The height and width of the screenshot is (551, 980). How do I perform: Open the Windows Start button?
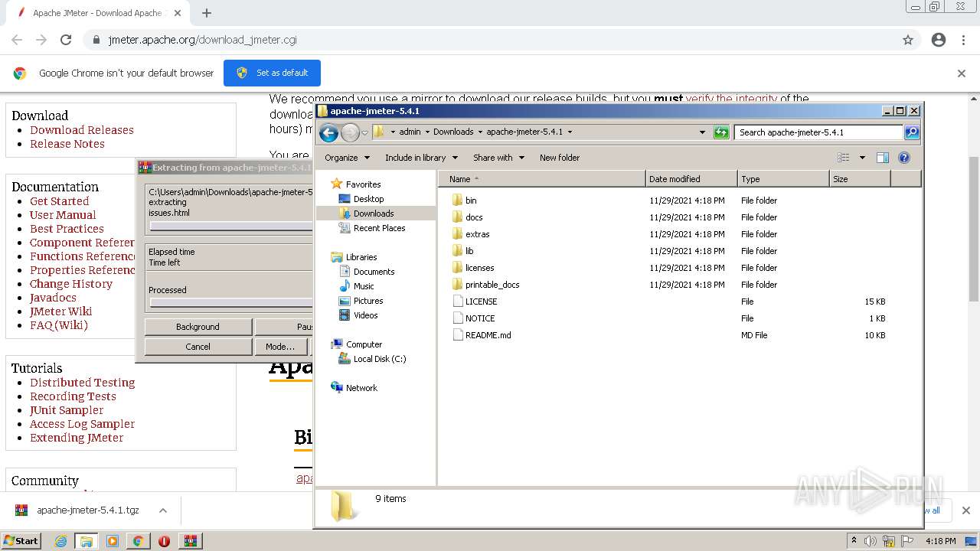click(21, 540)
